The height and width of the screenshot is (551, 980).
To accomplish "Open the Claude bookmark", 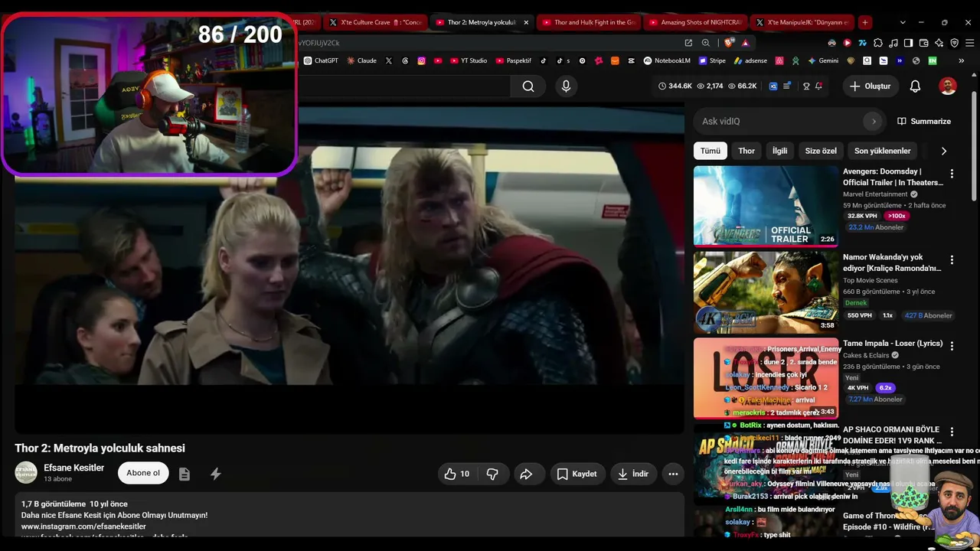I will point(361,60).
